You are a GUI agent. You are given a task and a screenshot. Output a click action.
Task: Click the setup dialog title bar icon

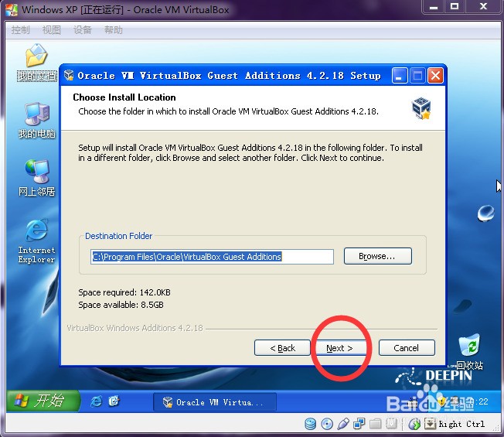[x=69, y=75]
